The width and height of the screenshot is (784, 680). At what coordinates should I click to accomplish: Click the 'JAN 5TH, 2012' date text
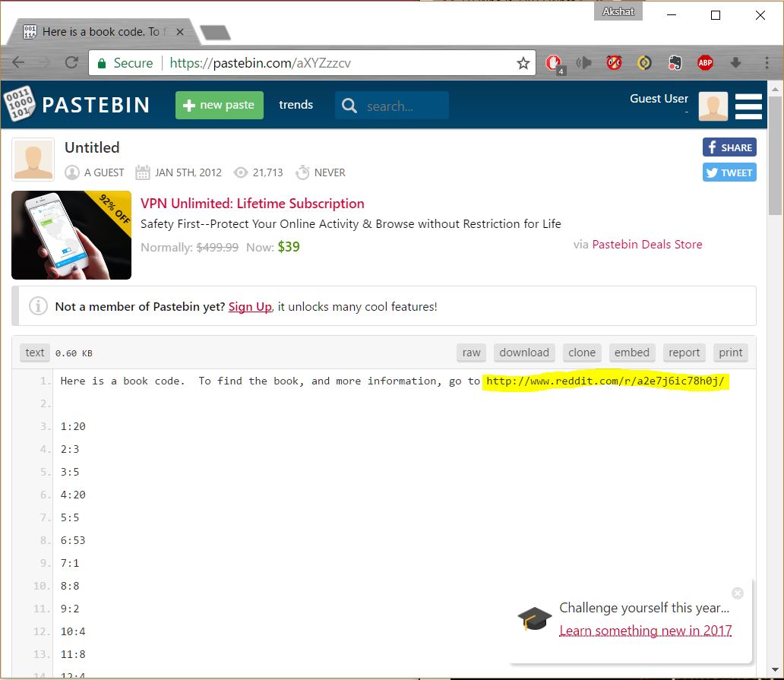click(x=188, y=172)
